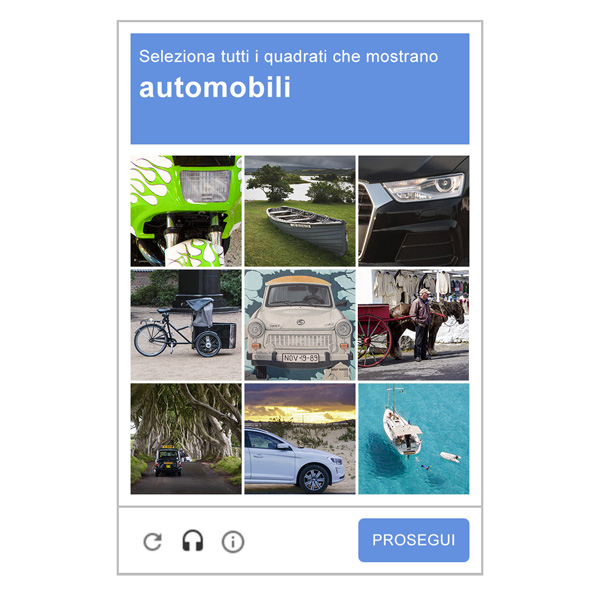The height and width of the screenshot is (600, 600).
Task: Click the PROSEGUI button
Action: pos(413,540)
